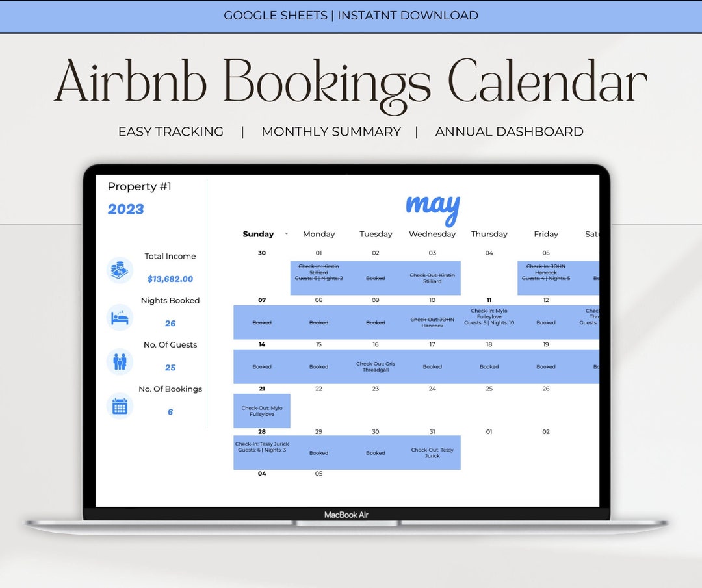The width and height of the screenshot is (702, 588).
Task: Click the blue 'may' month title
Action: pos(432,205)
